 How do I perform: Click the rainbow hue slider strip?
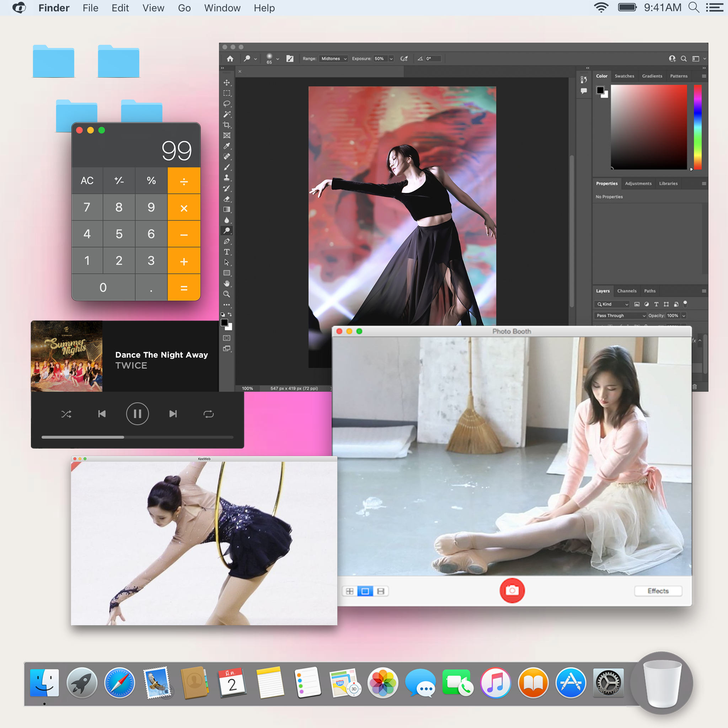[697, 127]
